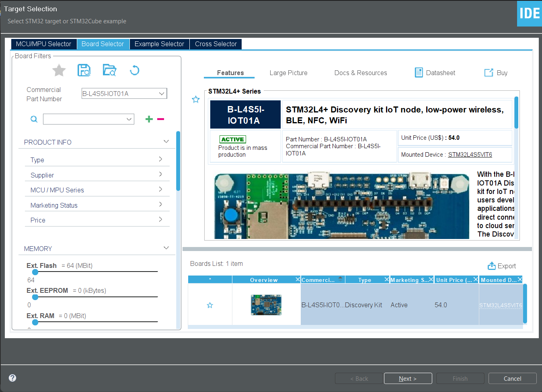Toggle the favorites filter star
Viewport: 542px width, 392px height.
[x=59, y=70]
